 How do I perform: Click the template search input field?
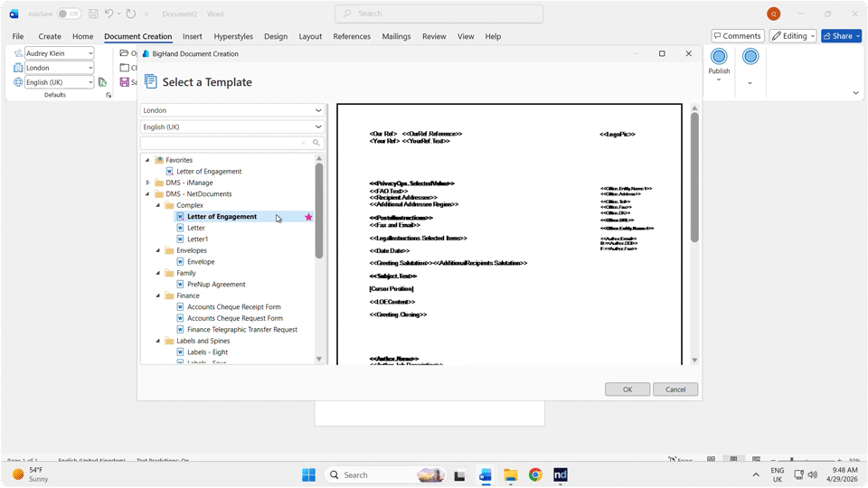tap(222, 143)
